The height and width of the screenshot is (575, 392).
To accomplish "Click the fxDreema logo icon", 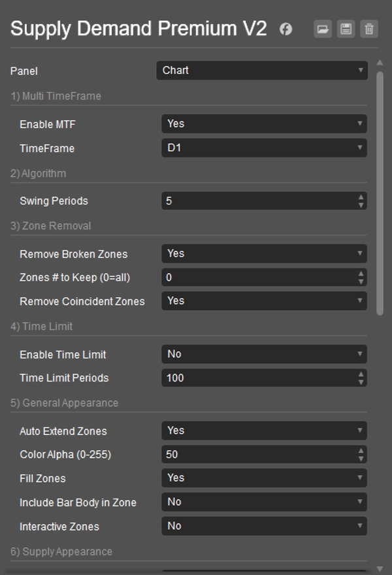I will [284, 29].
